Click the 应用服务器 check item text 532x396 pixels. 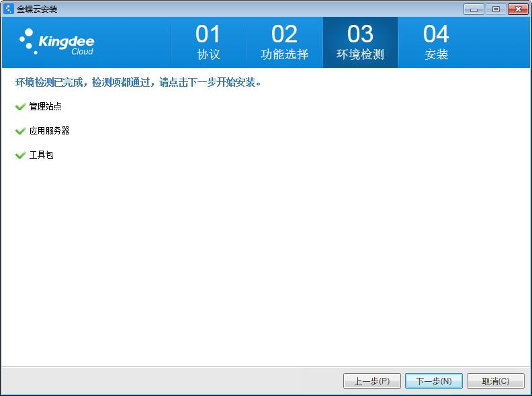point(49,130)
